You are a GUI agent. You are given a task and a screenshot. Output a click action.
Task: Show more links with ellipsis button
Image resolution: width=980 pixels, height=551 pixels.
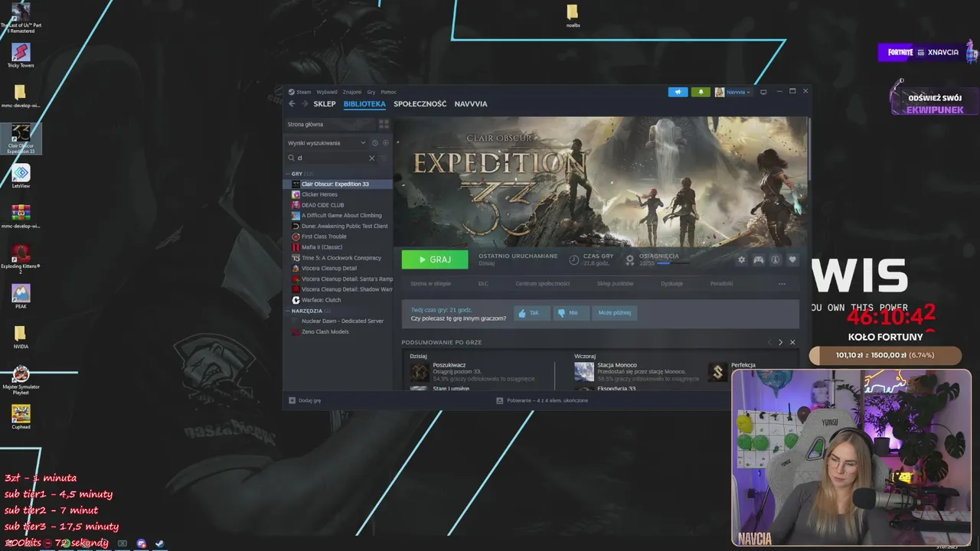pyautogui.click(x=782, y=284)
